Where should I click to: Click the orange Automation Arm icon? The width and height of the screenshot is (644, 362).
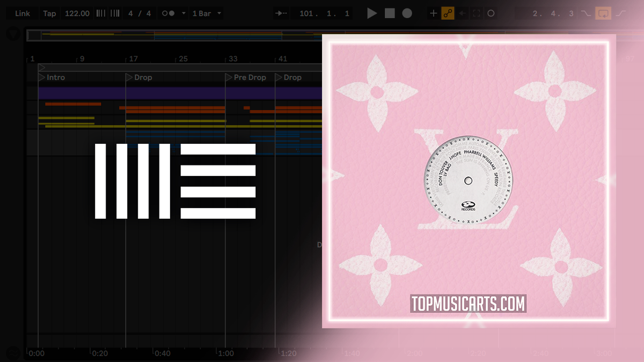pos(447,13)
